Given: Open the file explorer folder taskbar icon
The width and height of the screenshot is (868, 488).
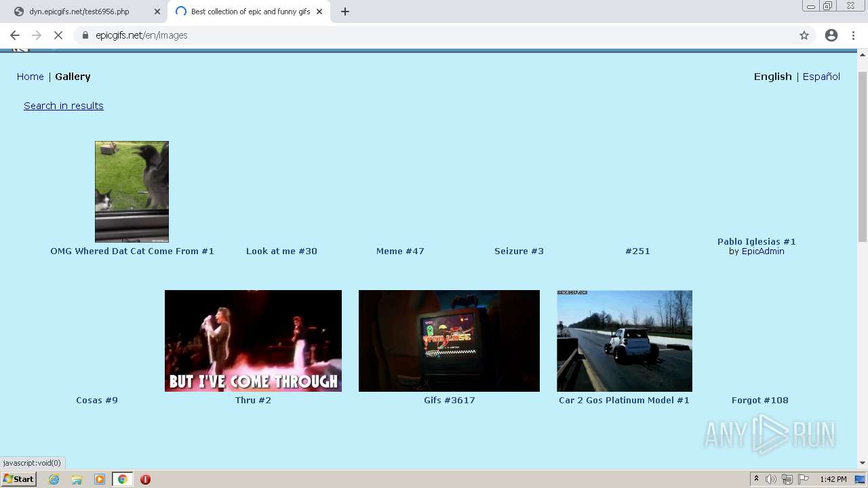Looking at the screenshot, I should pyautogui.click(x=77, y=479).
